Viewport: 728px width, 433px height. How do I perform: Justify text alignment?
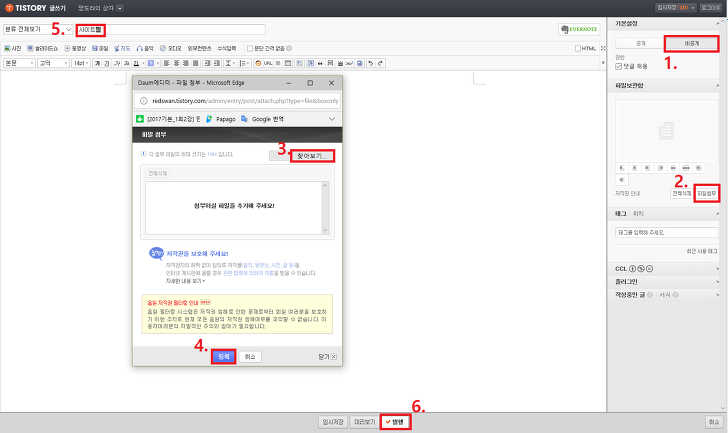[x=195, y=63]
